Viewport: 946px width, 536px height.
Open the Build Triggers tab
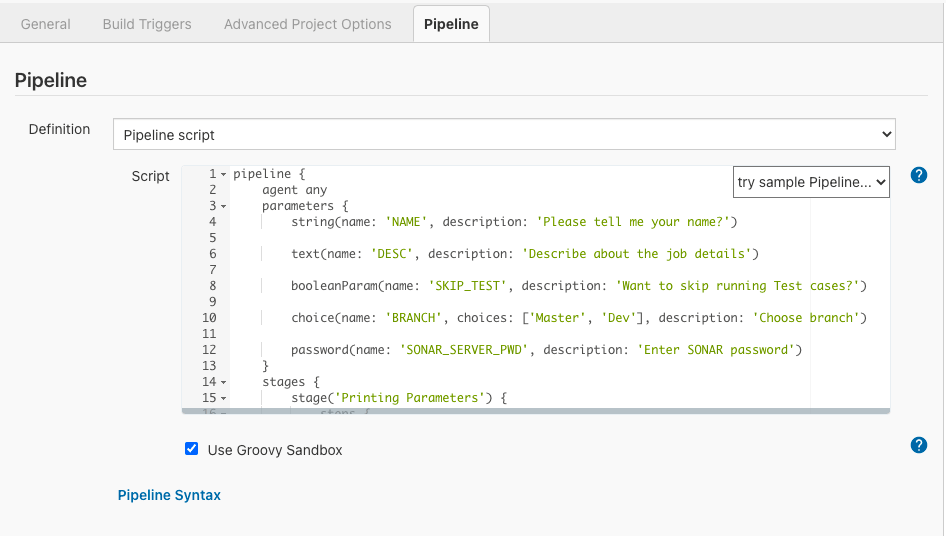(x=147, y=24)
